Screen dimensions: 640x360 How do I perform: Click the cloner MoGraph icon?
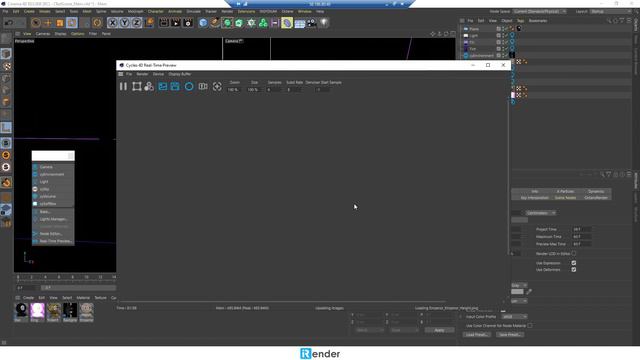tap(263, 23)
